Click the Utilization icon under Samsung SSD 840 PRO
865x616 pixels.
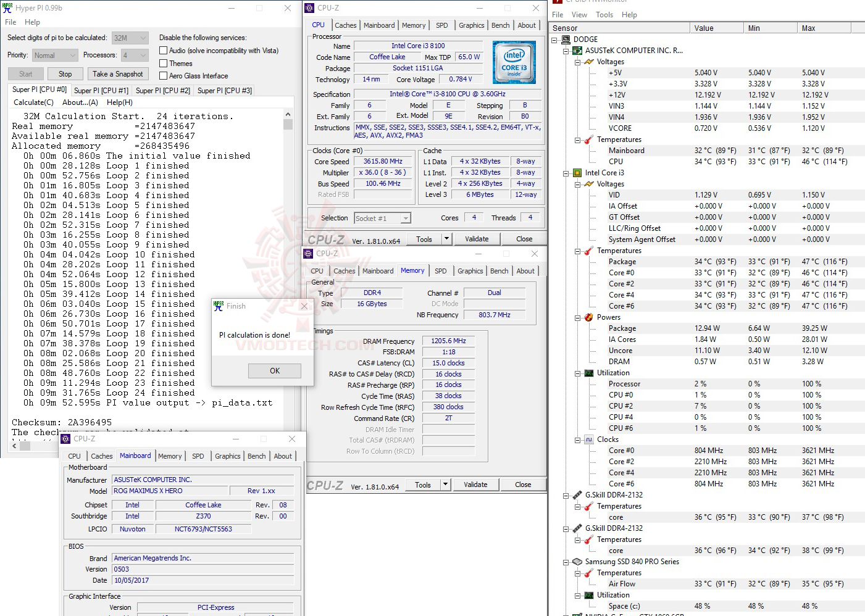click(x=589, y=595)
